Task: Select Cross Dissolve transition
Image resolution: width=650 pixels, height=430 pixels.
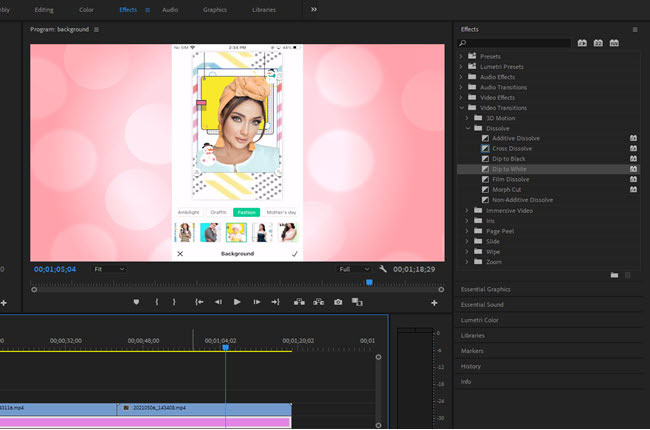Action: [x=512, y=148]
